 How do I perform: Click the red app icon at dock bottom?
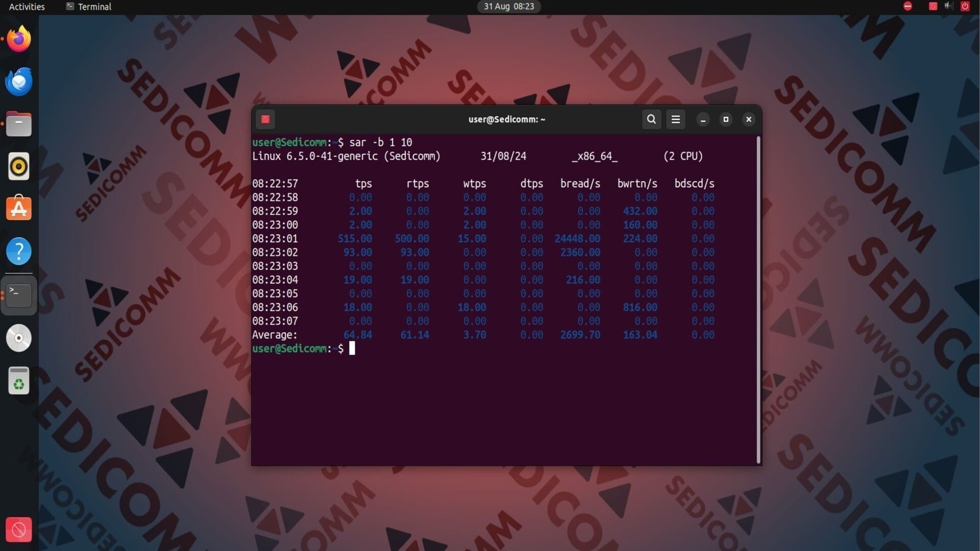19,530
